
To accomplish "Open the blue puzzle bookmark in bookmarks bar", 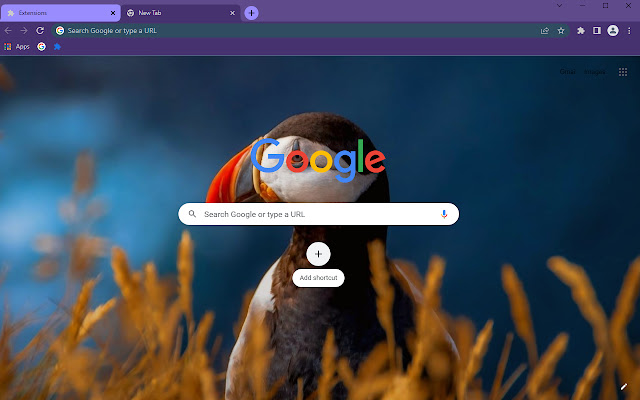I will point(58,47).
